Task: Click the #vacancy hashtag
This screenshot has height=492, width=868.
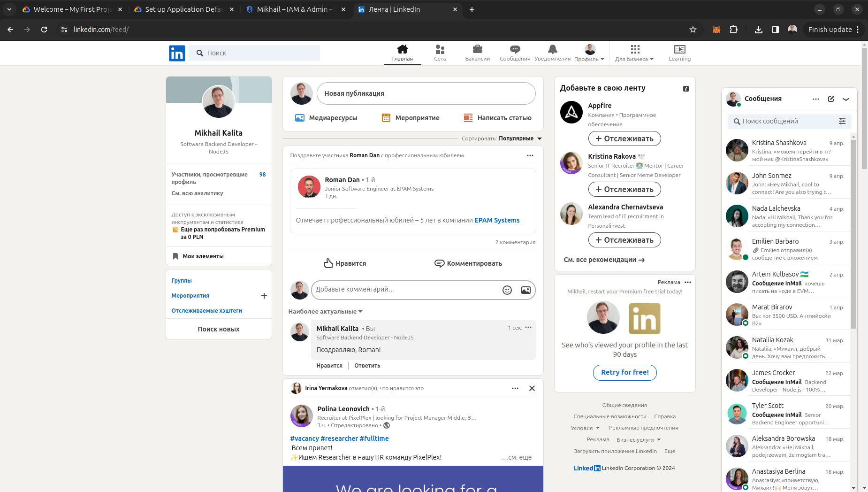Action: pyautogui.click(x=305, y=438)
